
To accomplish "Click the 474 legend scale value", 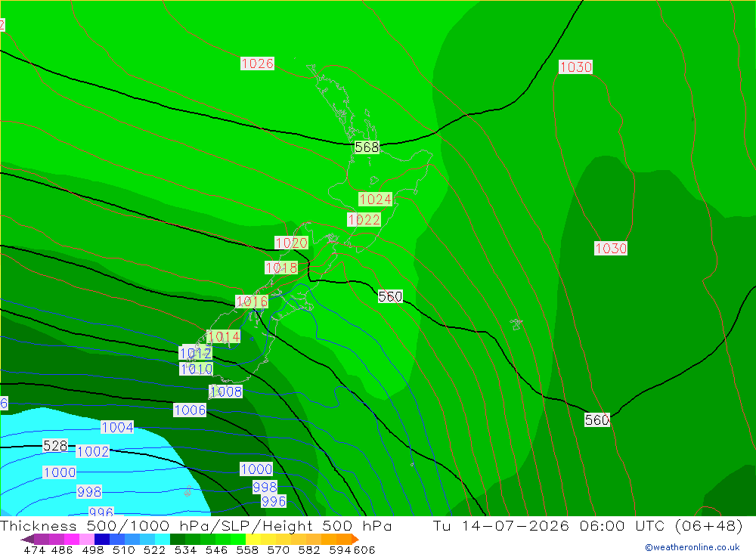I will tap(34, 549).
